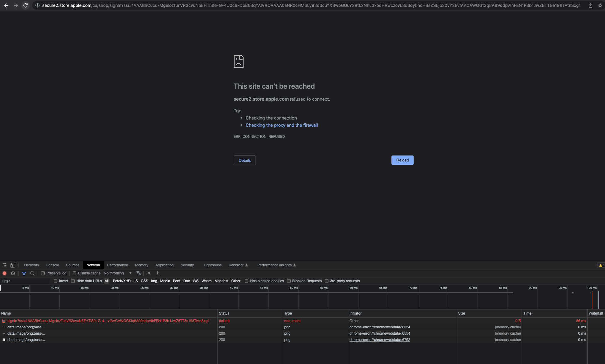This screenshot has height=364, width=605.
Task: Click the inspect element selector icon
Action: pos(4,265)
